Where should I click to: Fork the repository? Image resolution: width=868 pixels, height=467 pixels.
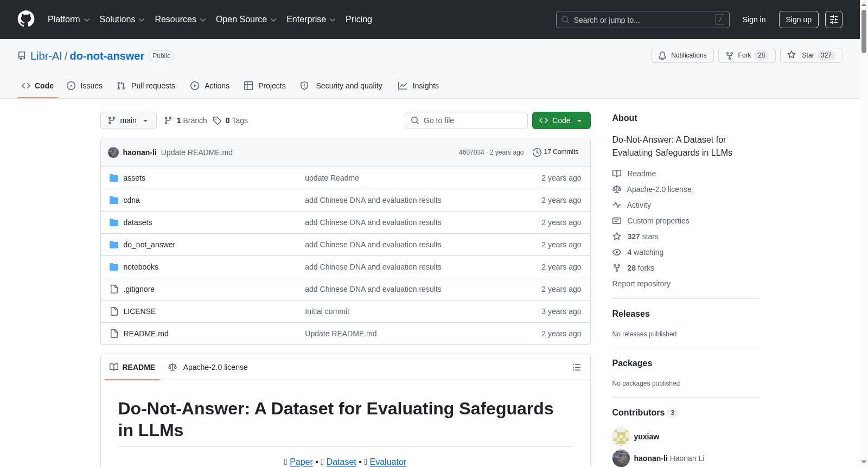(x=747, y=55)
